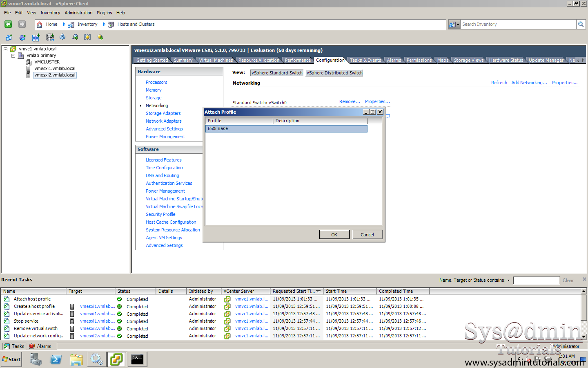Click the tab strip right scroll arrow
588x368 pixels.
[x=583, y=60]
